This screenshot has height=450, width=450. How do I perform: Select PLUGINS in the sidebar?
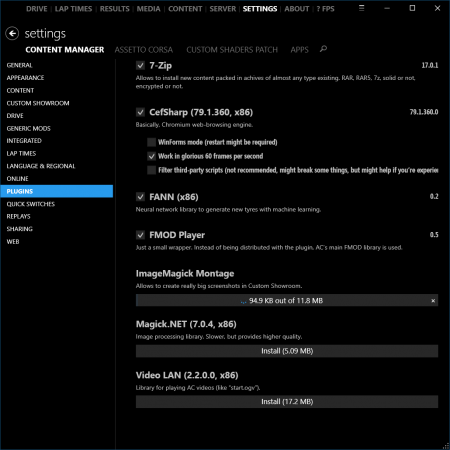(x=57, y=191)
